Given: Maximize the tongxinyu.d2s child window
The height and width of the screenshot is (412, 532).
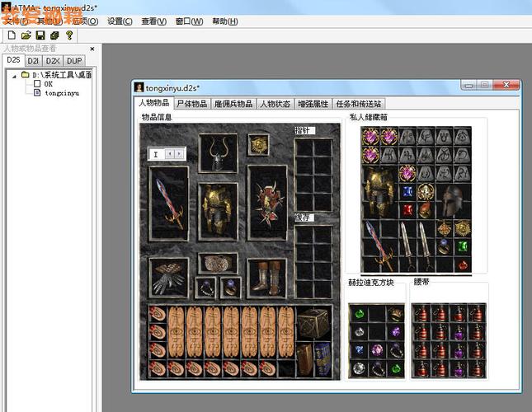Looking at the screenshot, I should [485, 85].
